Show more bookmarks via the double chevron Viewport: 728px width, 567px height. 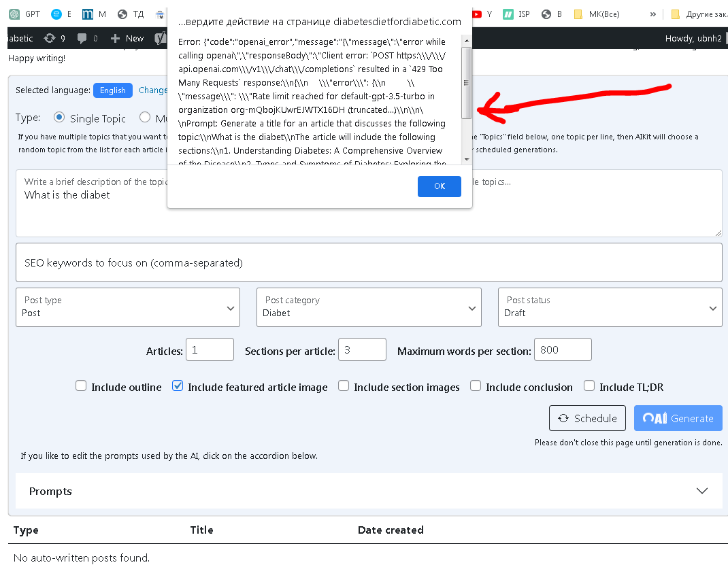(x=652, y=14)
